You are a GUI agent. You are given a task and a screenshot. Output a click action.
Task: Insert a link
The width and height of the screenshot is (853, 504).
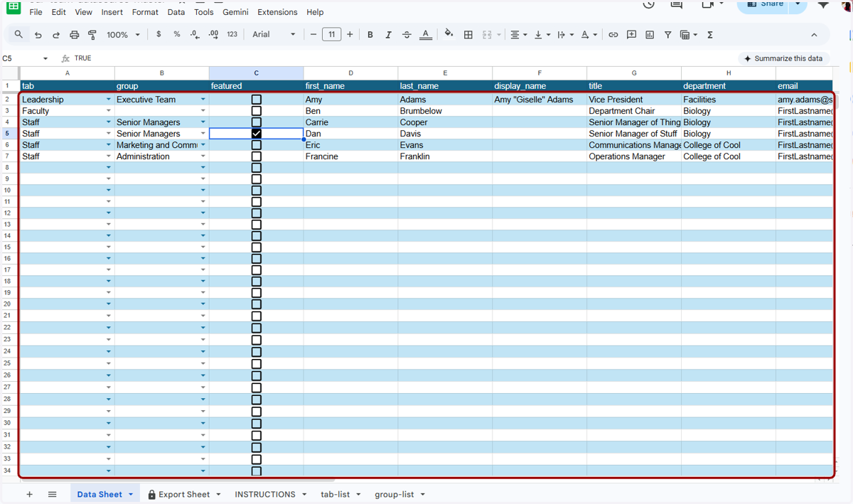tap(613, 34)
